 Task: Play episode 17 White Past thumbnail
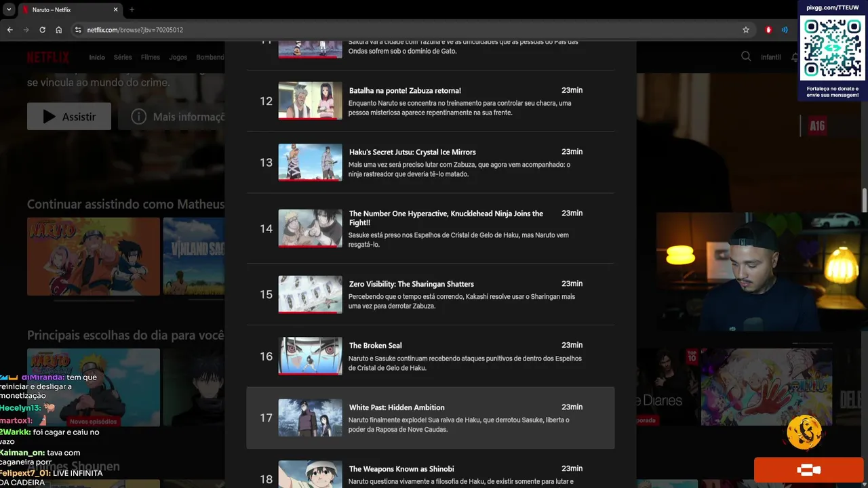click(310, 418)
